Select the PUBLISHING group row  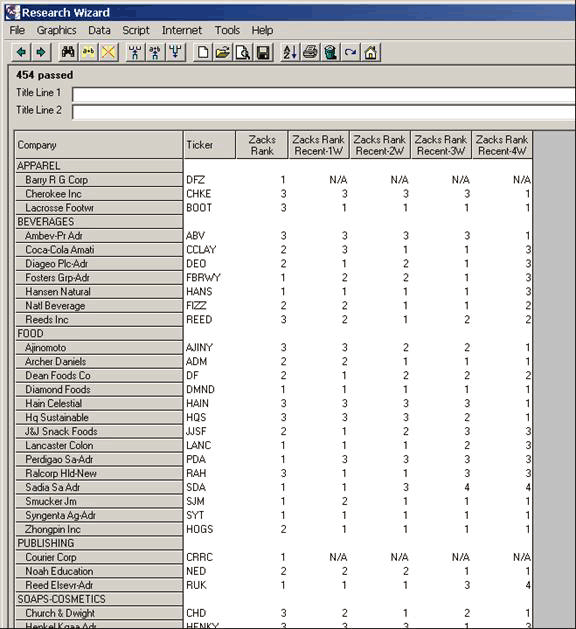(x=99, y=543)
